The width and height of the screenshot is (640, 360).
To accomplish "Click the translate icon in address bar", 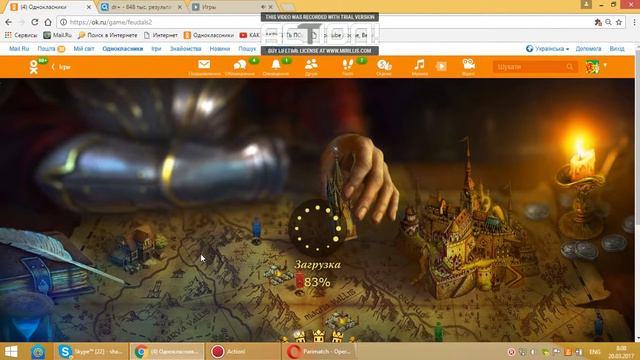I will pos(598,22).
